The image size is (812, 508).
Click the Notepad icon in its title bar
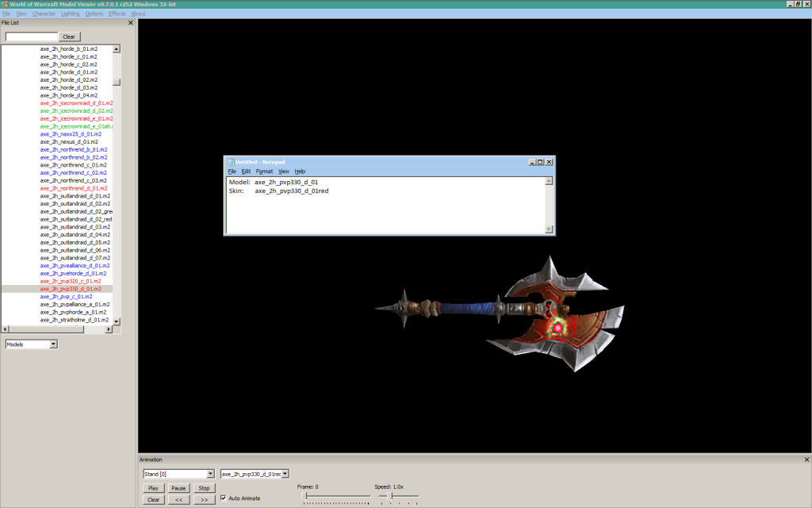[231, 162]
